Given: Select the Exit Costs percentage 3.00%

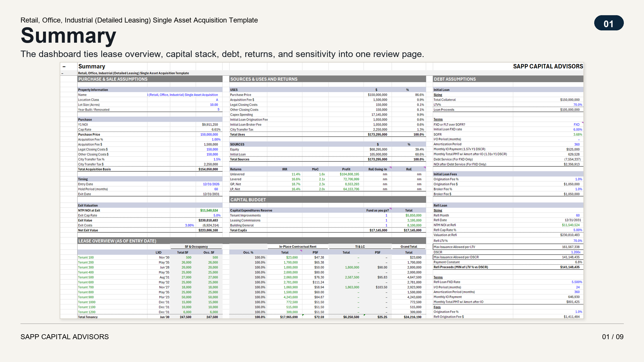Looking at the screenshot, I should pyautogui.click(x=189, y=225).
